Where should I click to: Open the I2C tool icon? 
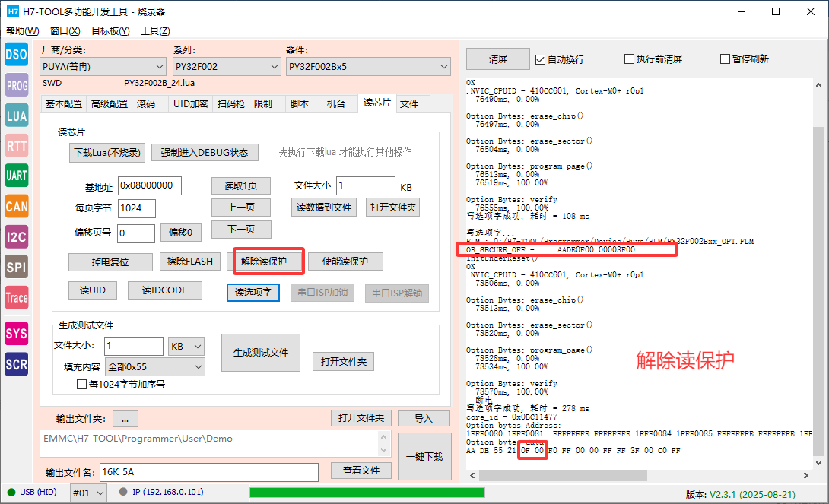coord(17,236)
